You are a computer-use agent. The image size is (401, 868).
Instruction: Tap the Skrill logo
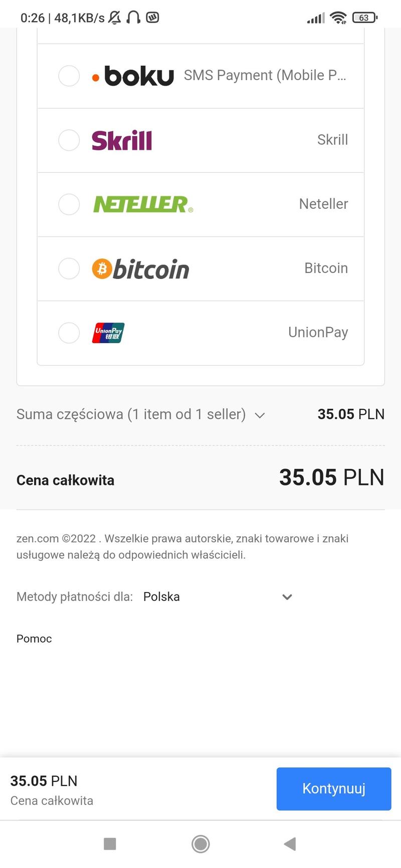point(122,140)
